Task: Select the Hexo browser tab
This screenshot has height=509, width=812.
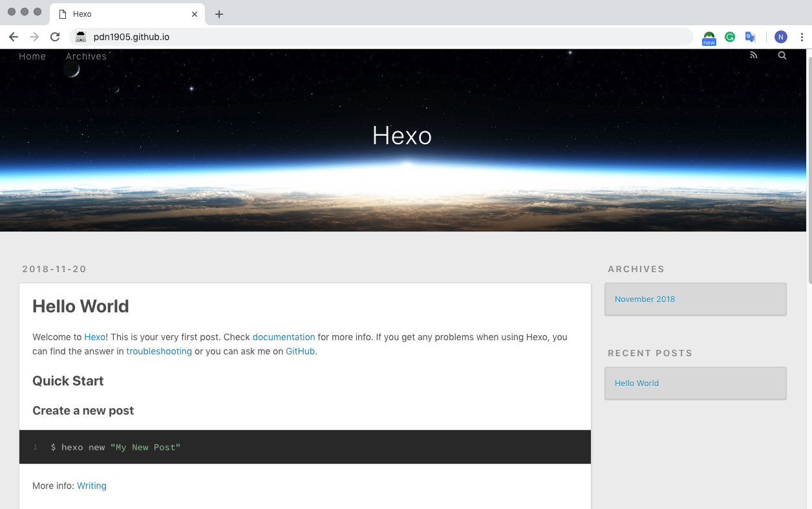Action: pos(128,14)
